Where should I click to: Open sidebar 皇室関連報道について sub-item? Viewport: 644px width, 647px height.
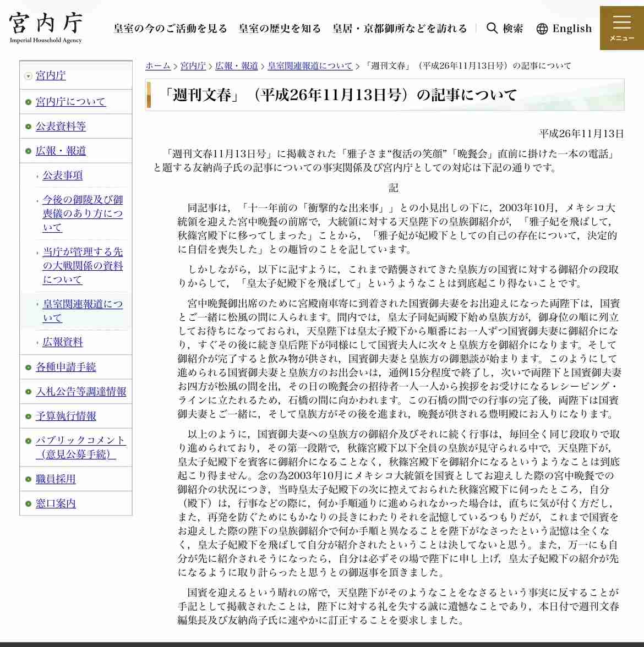click(x=83, y=311)
